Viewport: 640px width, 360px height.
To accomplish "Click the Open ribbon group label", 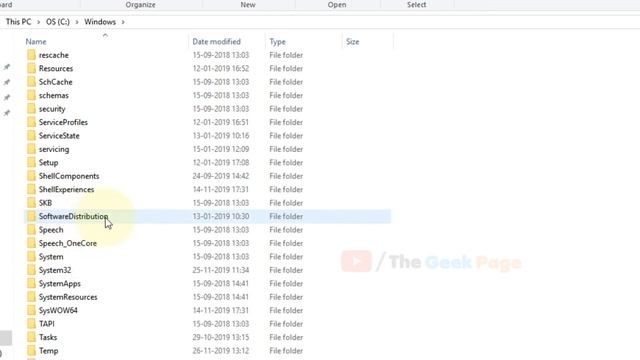I will point(337,5).
